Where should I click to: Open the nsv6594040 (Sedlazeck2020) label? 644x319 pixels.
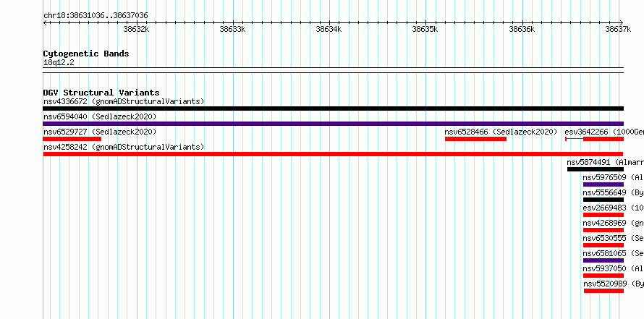[100, 116]
